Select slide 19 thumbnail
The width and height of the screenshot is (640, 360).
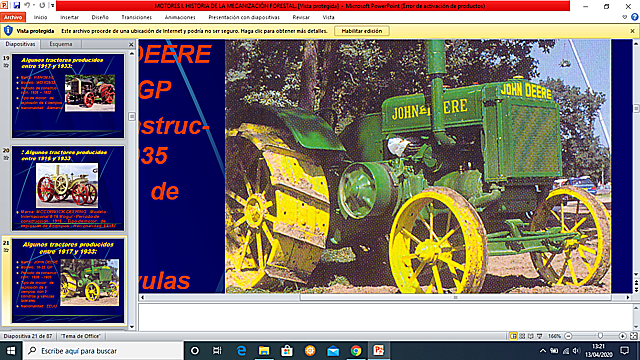(x=68, y=96)
